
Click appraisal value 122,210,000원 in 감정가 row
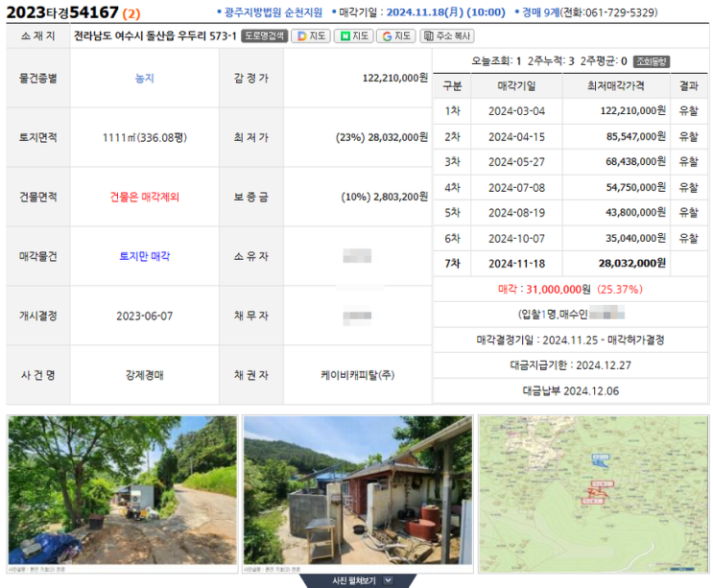(x=395, y=78)
